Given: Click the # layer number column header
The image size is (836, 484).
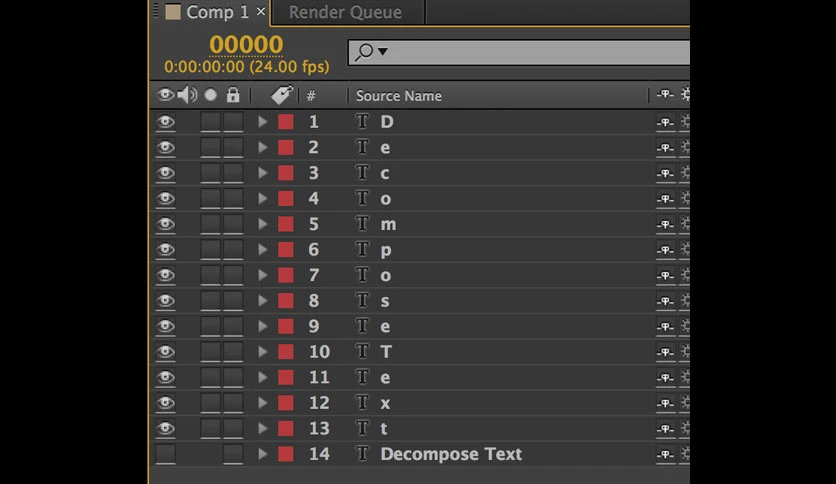Looking at the screenshot, I should tap(311, 96).
